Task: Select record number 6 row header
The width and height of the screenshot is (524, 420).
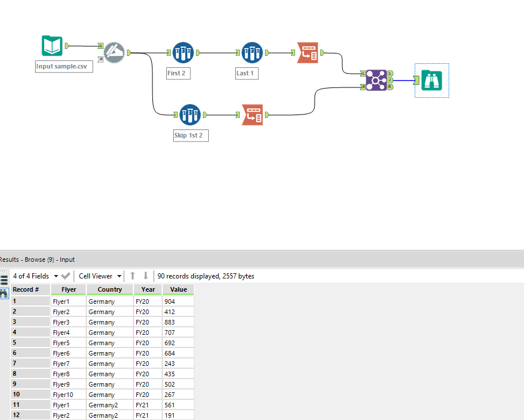Action: coord(30,353)
